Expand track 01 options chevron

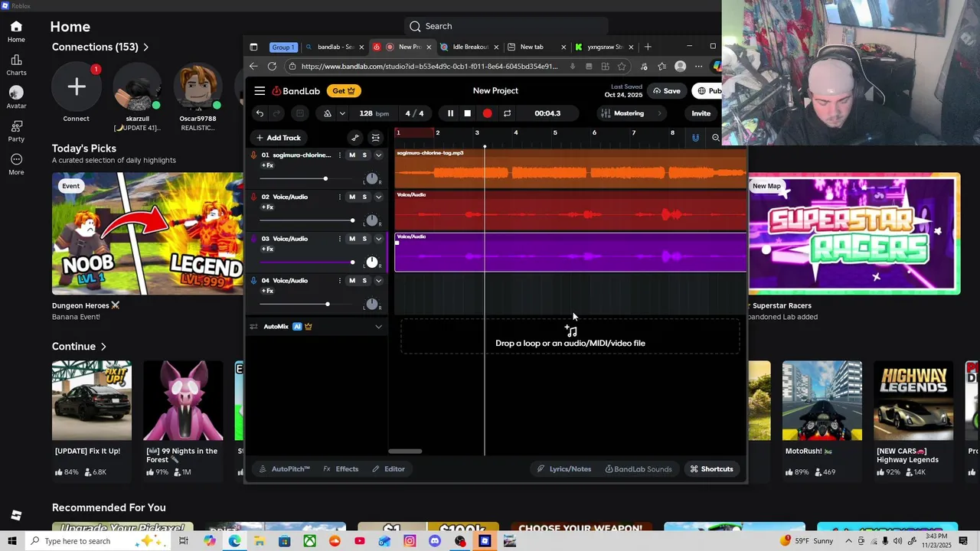[x=378, y=155]
